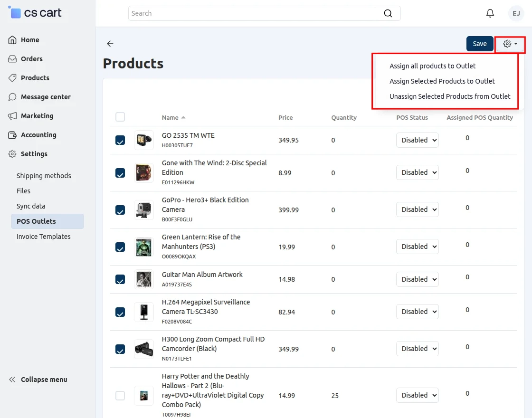Uncheck Guitar Man Album Artwork checkbox
Screen dimensions: 532x418
coord(120,279)
